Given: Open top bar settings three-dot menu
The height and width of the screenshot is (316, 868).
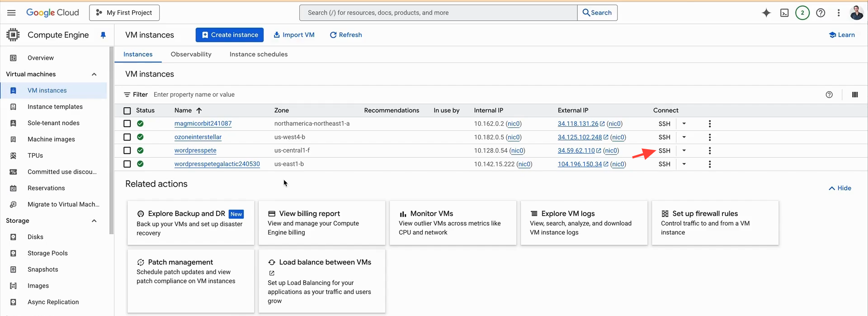Looking at the screenshot, I should [839, 13].
